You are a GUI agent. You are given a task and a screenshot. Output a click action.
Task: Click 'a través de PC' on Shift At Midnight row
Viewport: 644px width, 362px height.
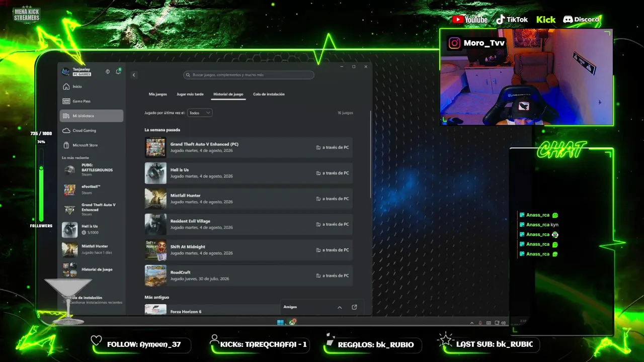(x=333, y=250)
